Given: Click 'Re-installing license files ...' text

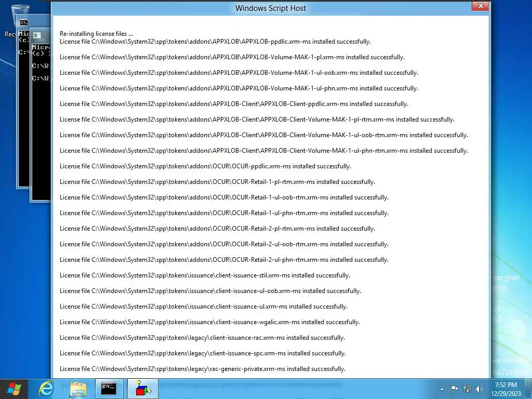Looking at the screenshot, I should pyautogui.click(x=96, y=34).
